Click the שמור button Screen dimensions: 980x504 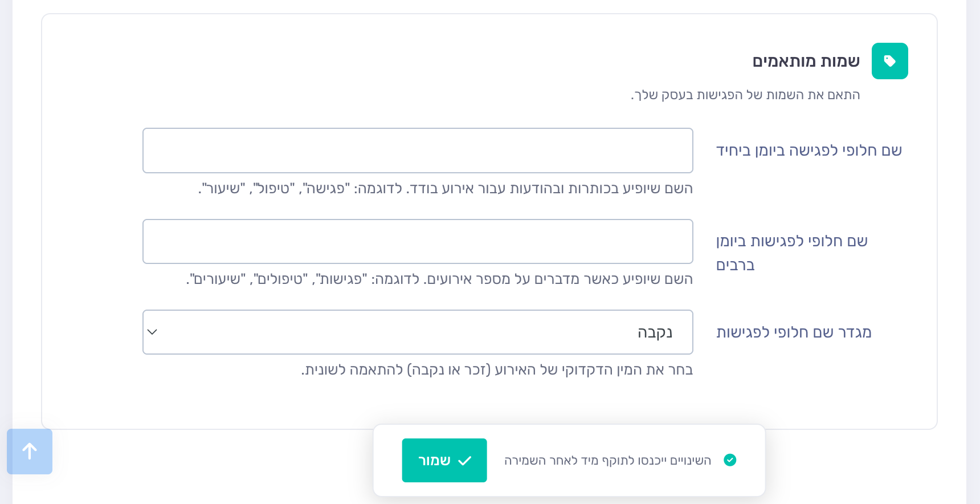pyautogui.click(x=444, y=460)
